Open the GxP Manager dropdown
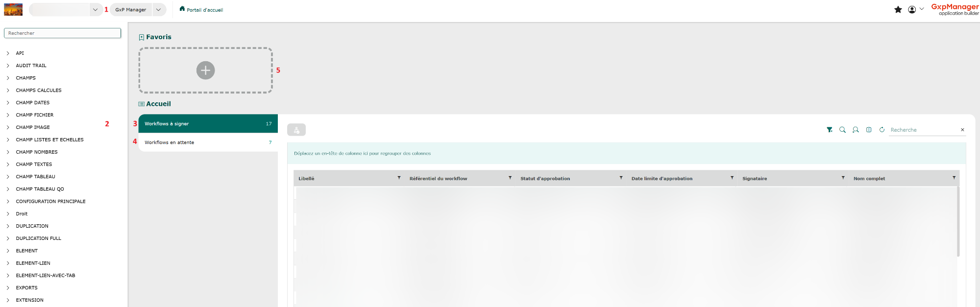 tap(158, 10)
